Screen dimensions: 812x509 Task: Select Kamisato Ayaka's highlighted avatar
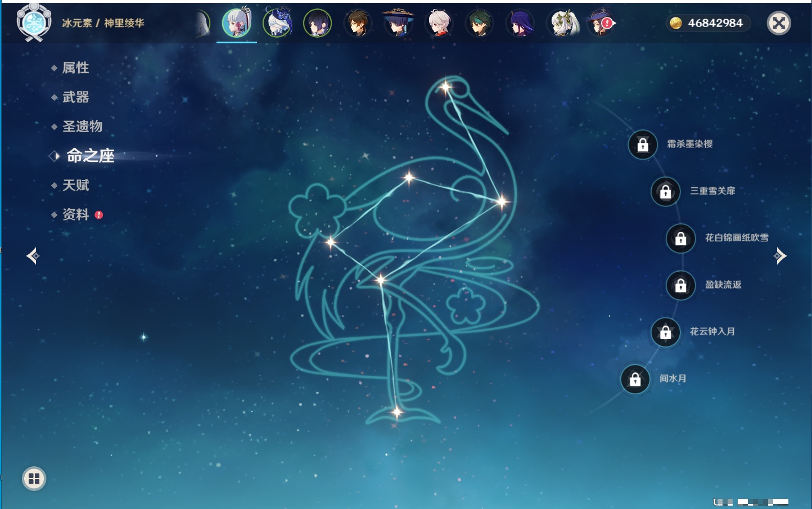(237, 22)
